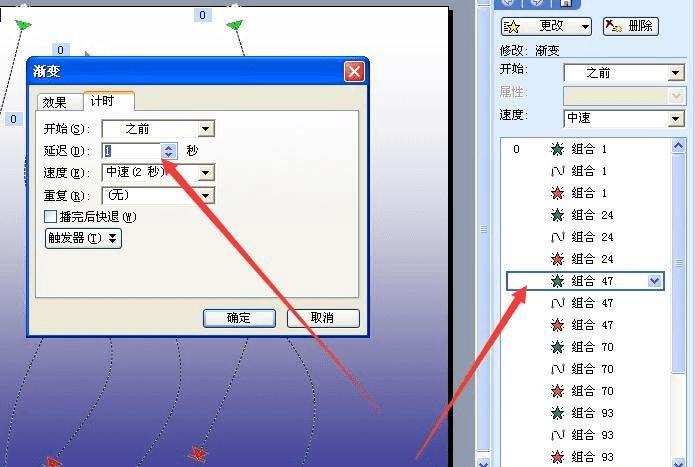
Task: Enable the 播完后快退 checkbox
Action: click(x=51, y=217)
